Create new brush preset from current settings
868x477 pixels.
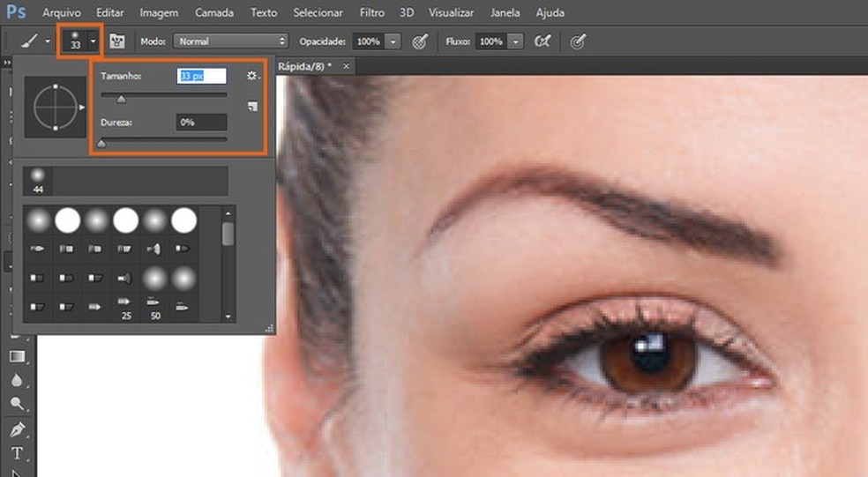(252, 106)
